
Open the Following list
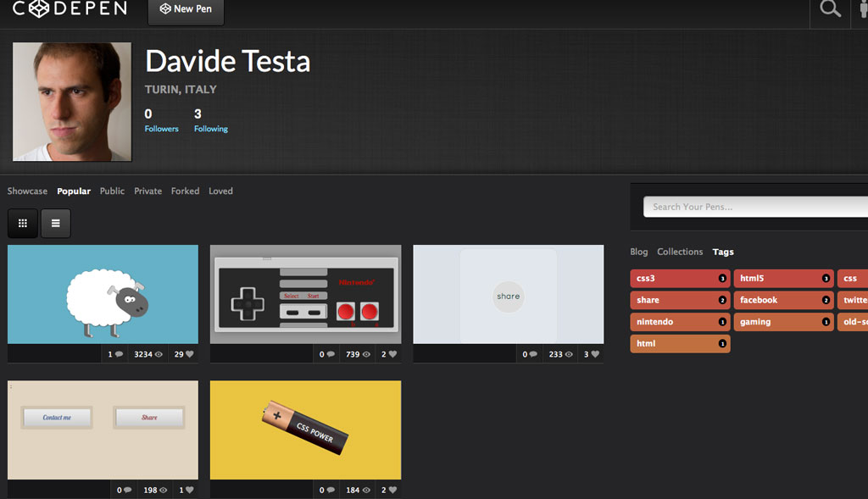[x=211, y=128]
